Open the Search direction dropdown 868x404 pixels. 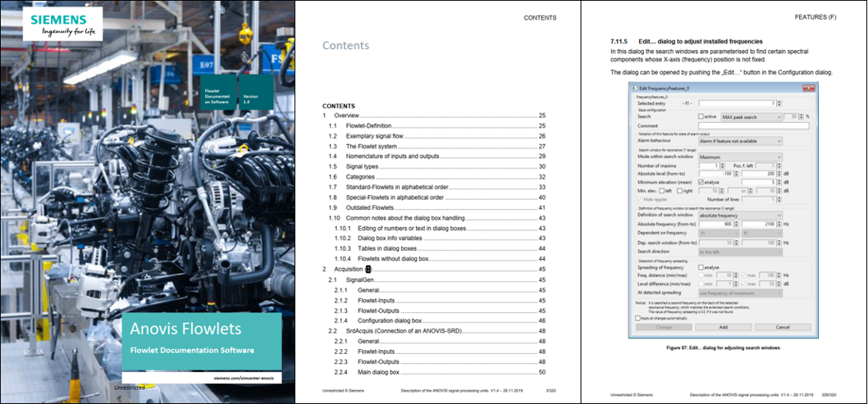741,252
